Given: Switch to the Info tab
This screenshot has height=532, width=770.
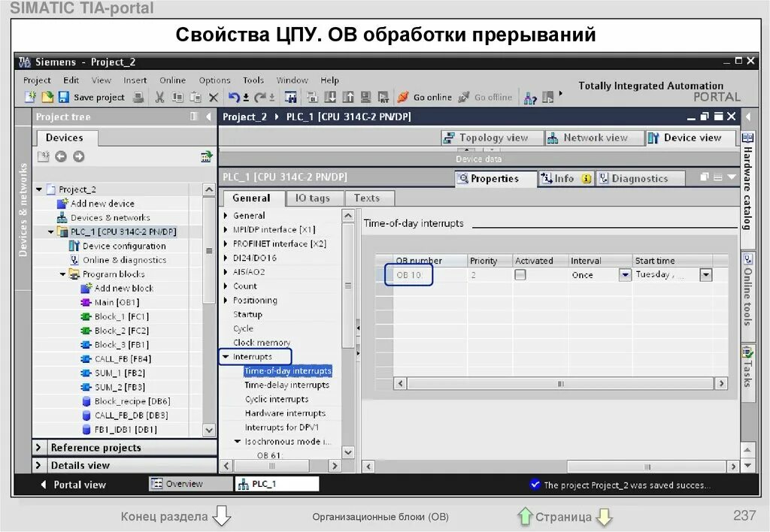Looking at the screenshot, I should click(565, 179).
